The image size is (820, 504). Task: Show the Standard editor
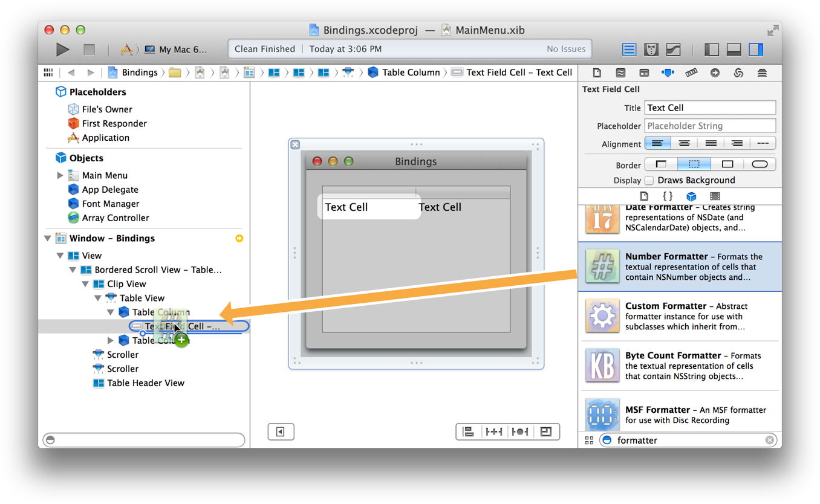point(629,50)
